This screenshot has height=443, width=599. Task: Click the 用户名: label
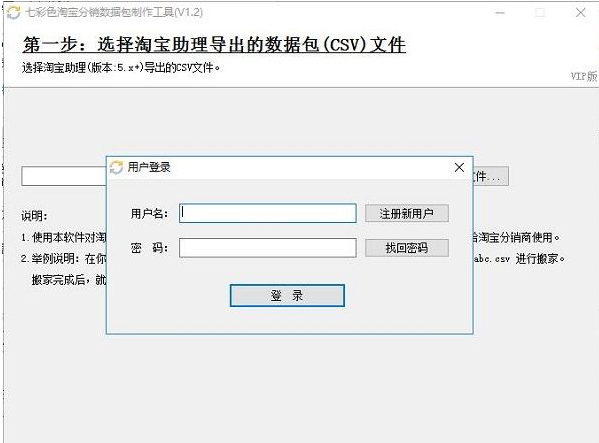149,213
